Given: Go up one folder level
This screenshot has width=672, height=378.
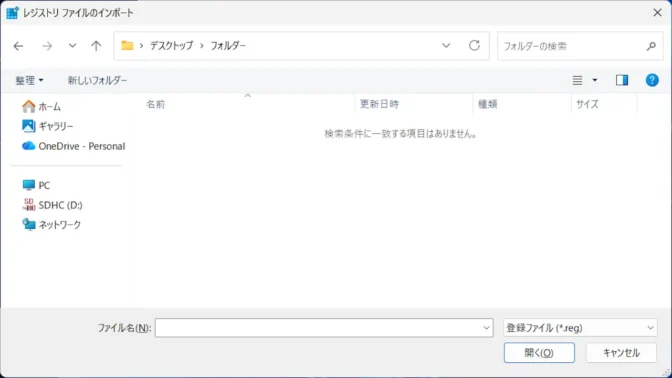Looking at the screenshot, I should 96,45.
